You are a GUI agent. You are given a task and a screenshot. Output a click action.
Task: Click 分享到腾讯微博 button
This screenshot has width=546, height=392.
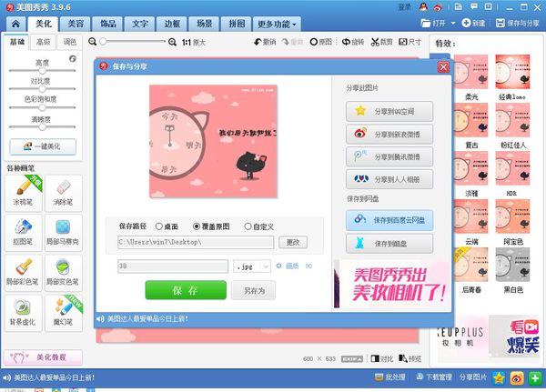point(389,156)
